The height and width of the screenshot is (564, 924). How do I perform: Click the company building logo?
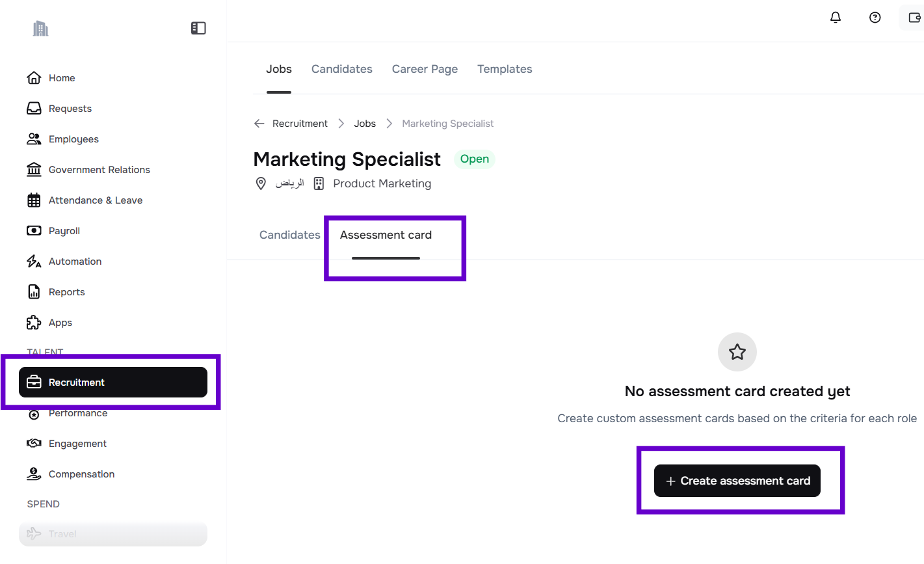pyautogui.click(x=41, y=29)
